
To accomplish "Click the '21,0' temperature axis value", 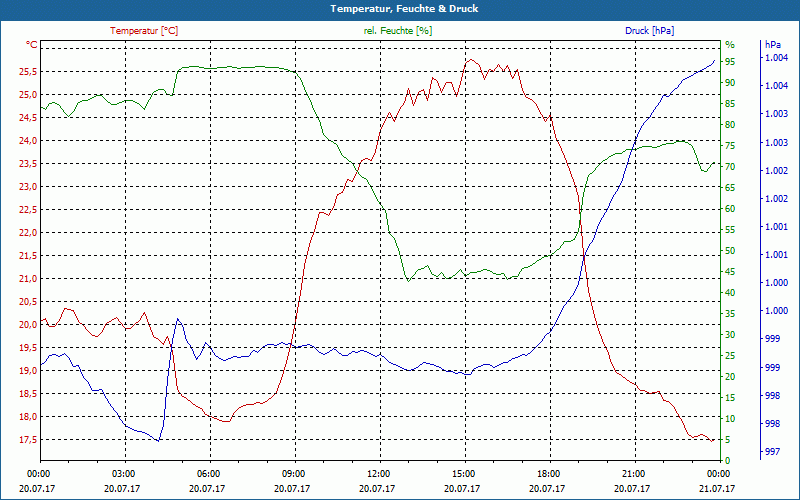I will coord(28,279).
